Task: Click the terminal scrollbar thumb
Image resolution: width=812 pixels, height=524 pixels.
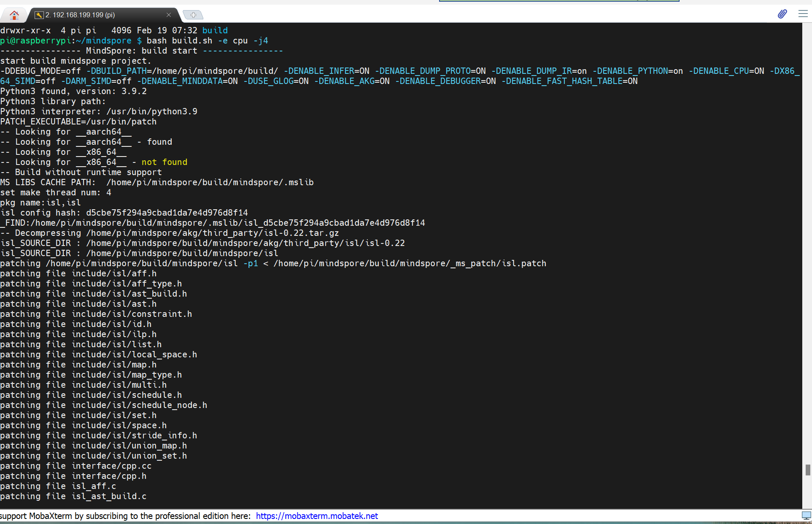Action: (807, 470)
